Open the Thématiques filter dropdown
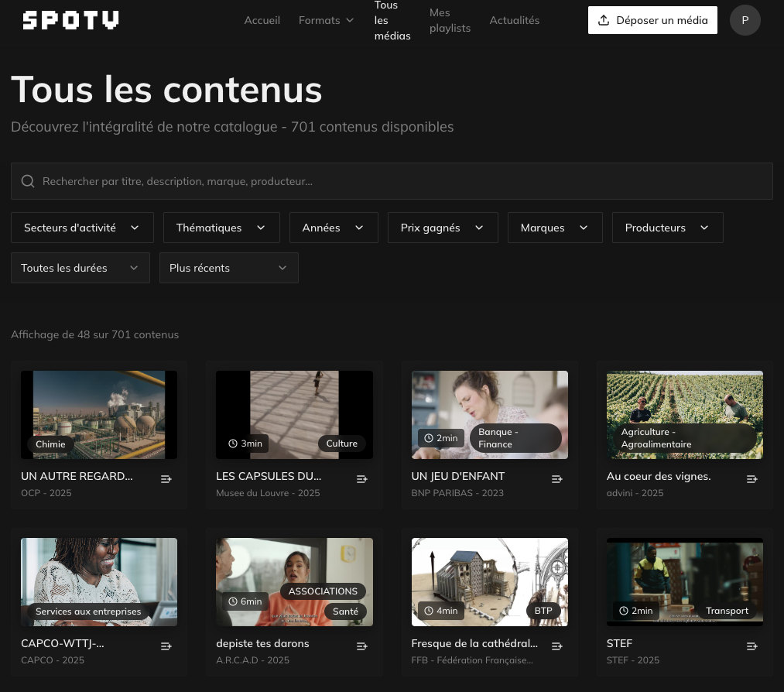The width and height of the screenshot is (784, 692). 221,228
